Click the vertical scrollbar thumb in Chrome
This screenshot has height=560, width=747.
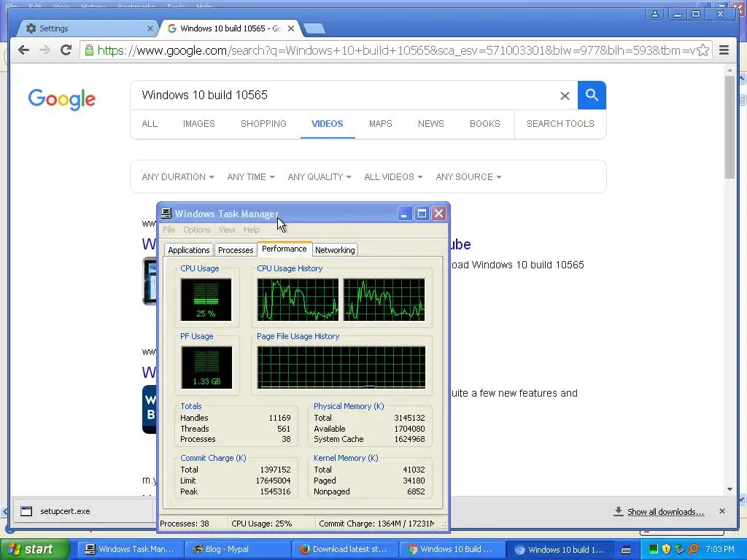(729, 127)
